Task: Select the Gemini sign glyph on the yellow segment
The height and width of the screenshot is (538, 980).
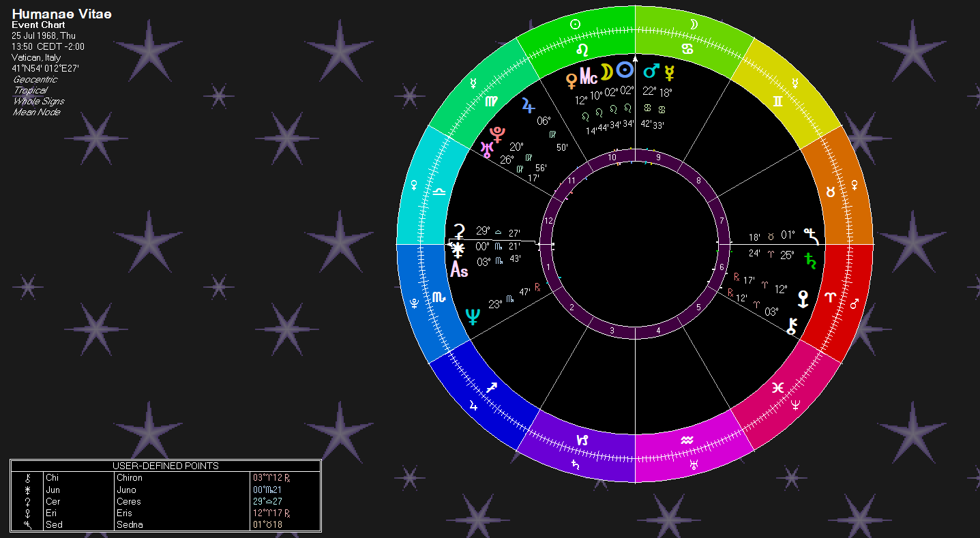Action: [778, 102]
